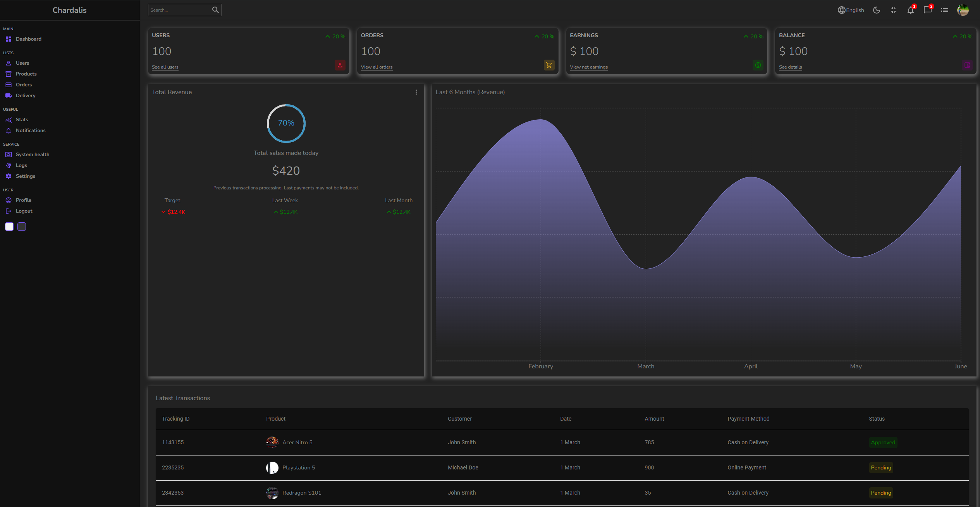Click the View net earnings link

[588, 67]
